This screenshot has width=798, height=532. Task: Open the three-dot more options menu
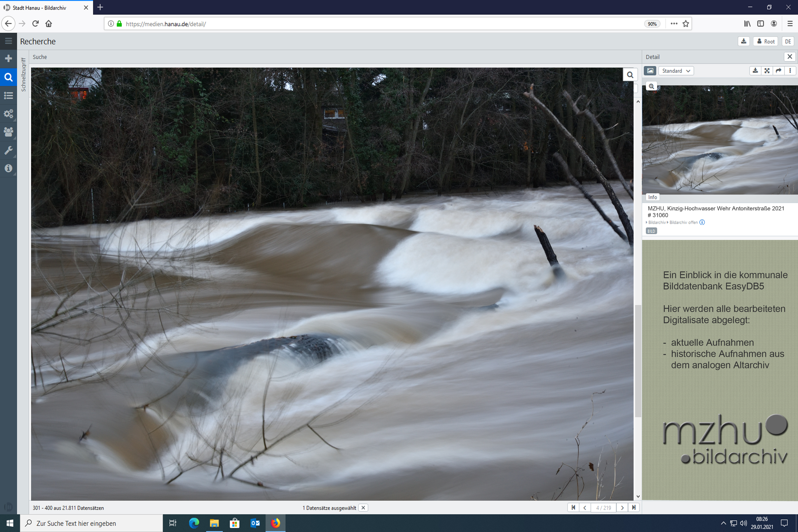pyautogui.click(x=790, y=70)
